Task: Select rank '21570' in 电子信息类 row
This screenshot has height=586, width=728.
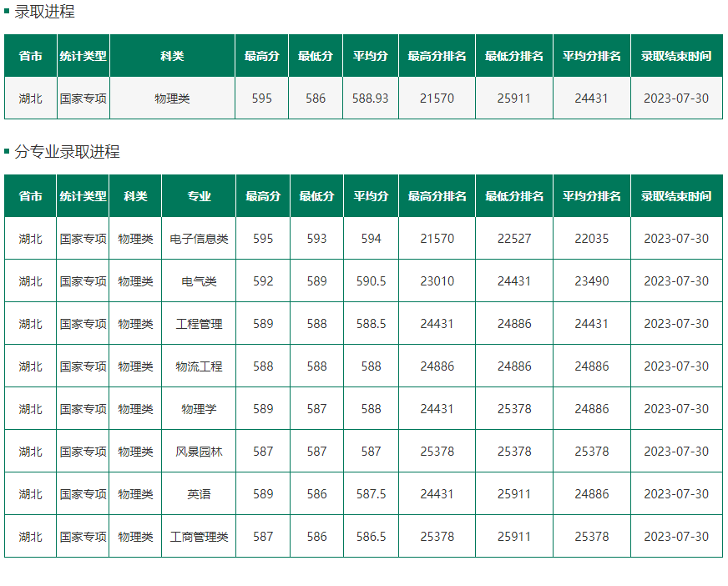Action: (437, 239)
